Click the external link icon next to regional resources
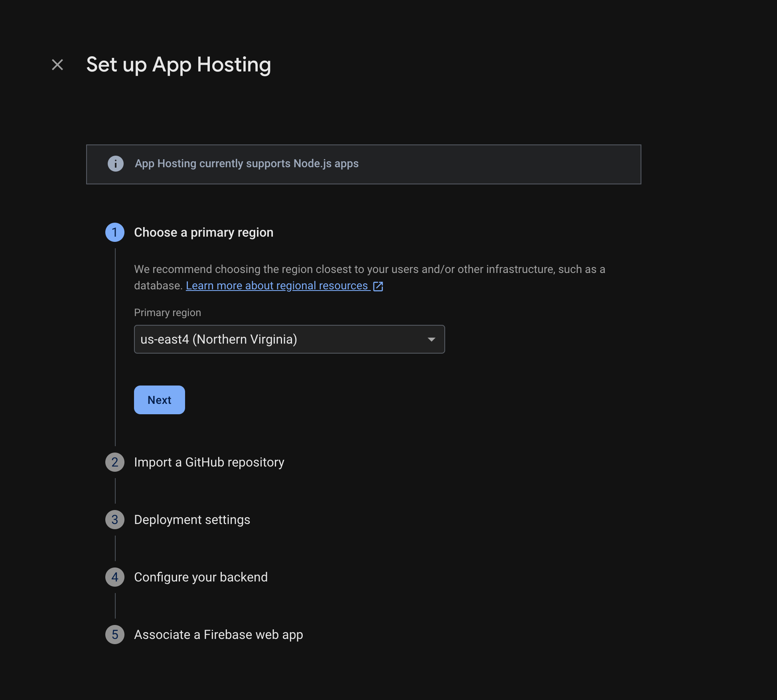Viewport: 777px width, 700px height. pos(378,286)
